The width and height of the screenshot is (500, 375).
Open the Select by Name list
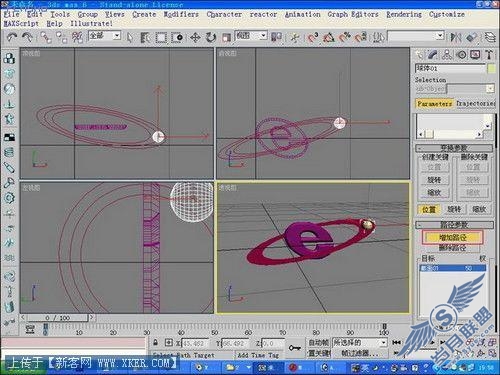coord(145,37)
